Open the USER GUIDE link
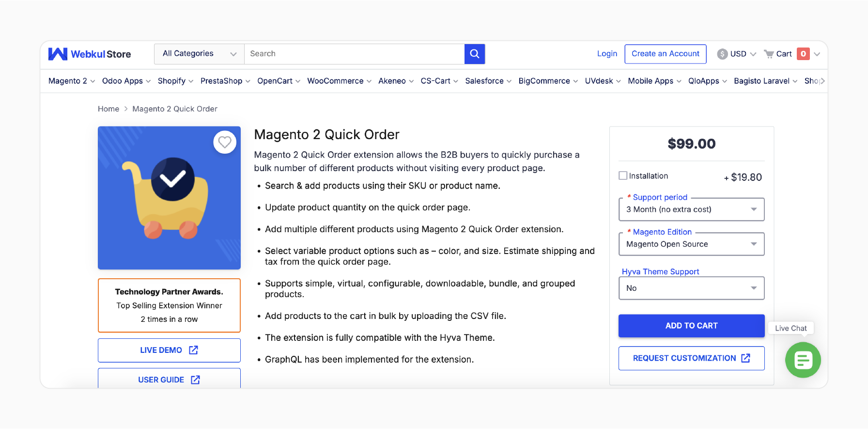 (169, 379)
